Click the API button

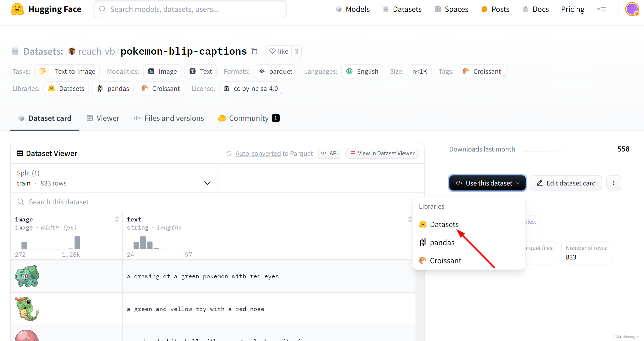coord(329,153)
